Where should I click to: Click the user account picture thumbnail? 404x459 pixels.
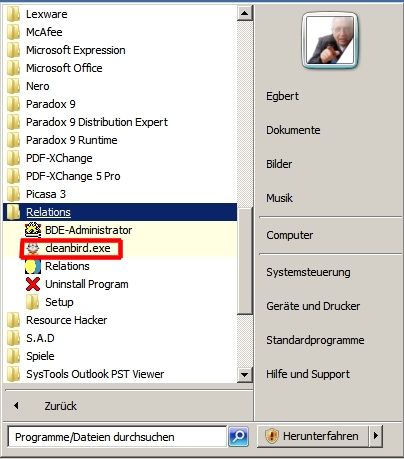[330, 40]
